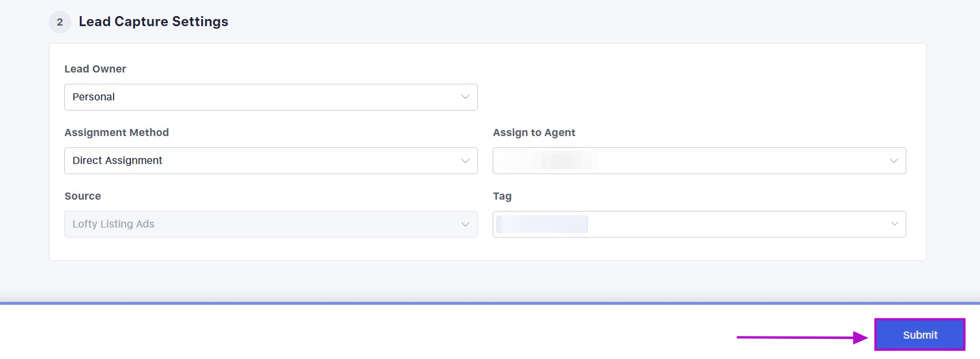
Task: Click the chevron arrow in Assignment Method field
Action: (x=465, y=160)
